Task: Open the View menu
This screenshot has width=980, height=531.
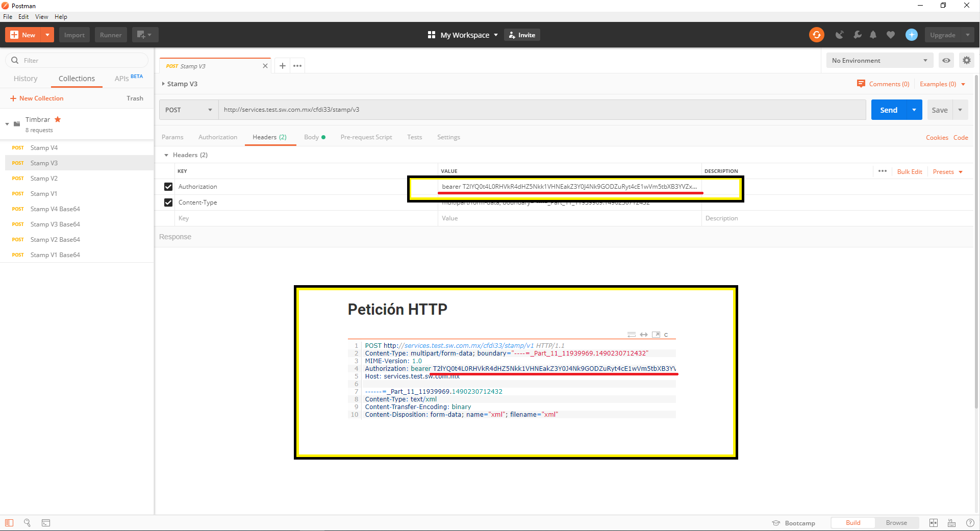Action: click(41, 16)
